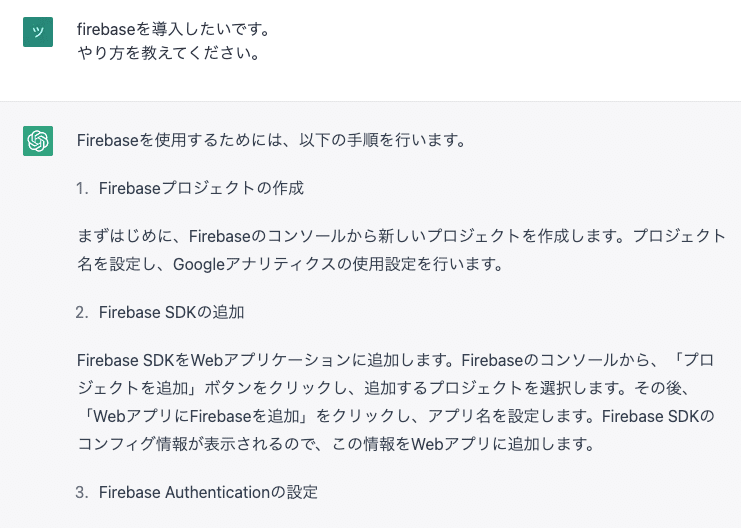
Task: Click the list number 2 marker
Action: pos(82,312)
